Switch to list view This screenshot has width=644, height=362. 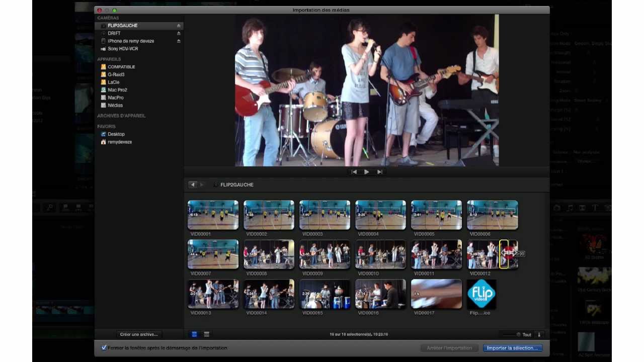(206, 334)
